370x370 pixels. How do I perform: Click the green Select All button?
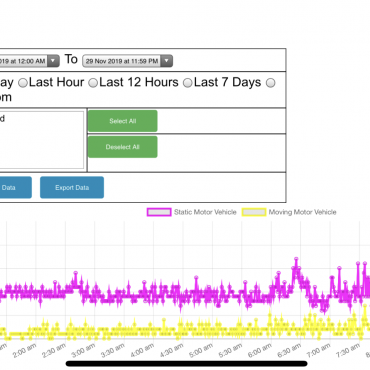123,121
